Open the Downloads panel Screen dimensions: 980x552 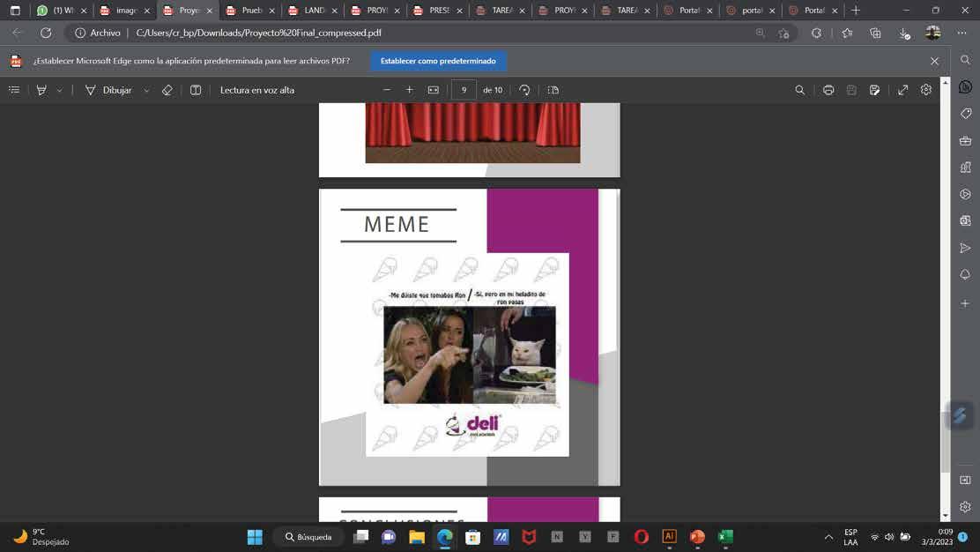pos(904,34)
